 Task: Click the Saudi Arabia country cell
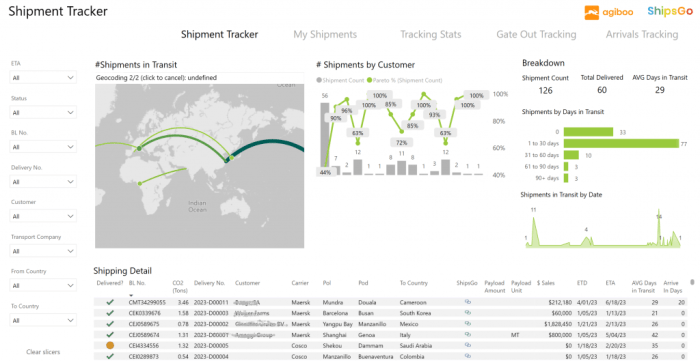(416, 345)
